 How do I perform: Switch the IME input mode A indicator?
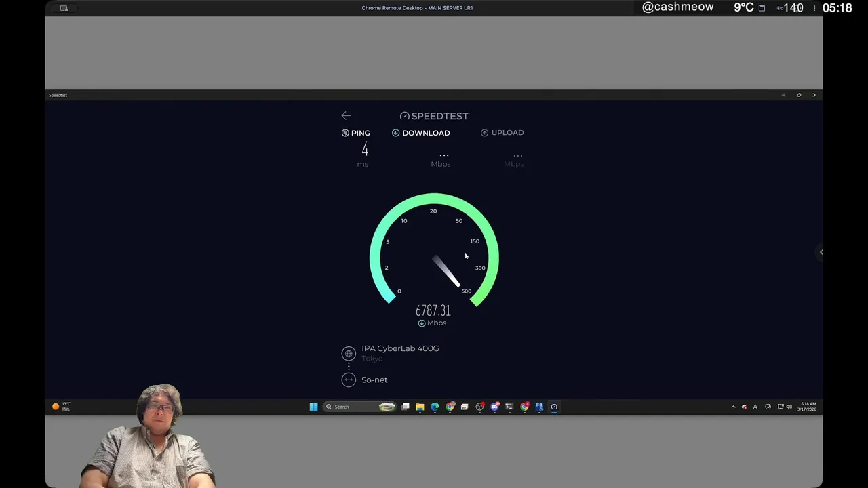click(x=755, y=407)
